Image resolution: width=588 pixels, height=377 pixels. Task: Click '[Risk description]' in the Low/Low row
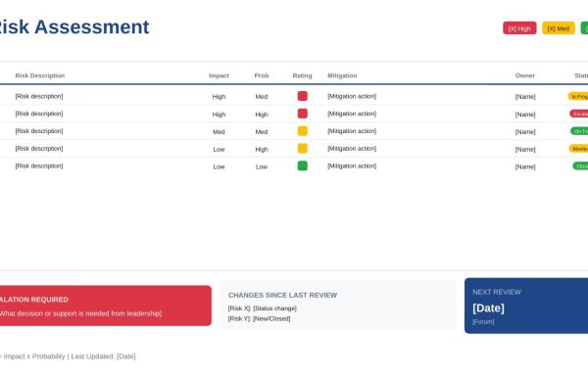tap(39, 166)
